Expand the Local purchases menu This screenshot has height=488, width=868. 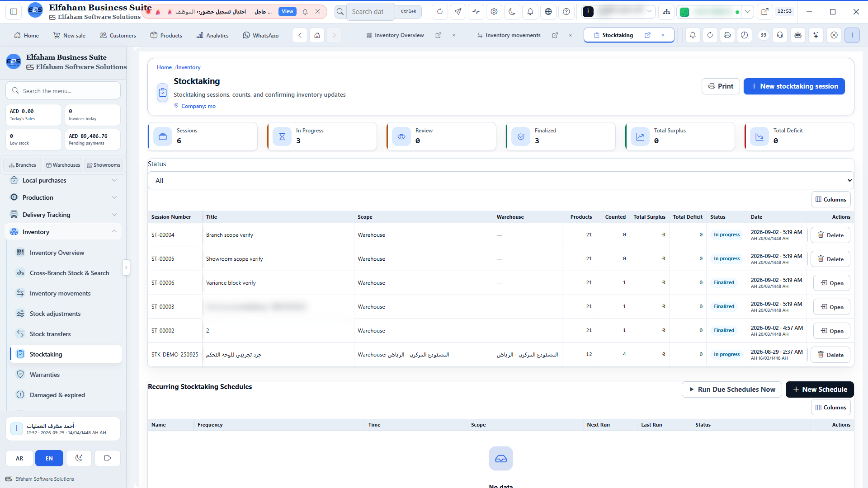(x=63, y=180)
